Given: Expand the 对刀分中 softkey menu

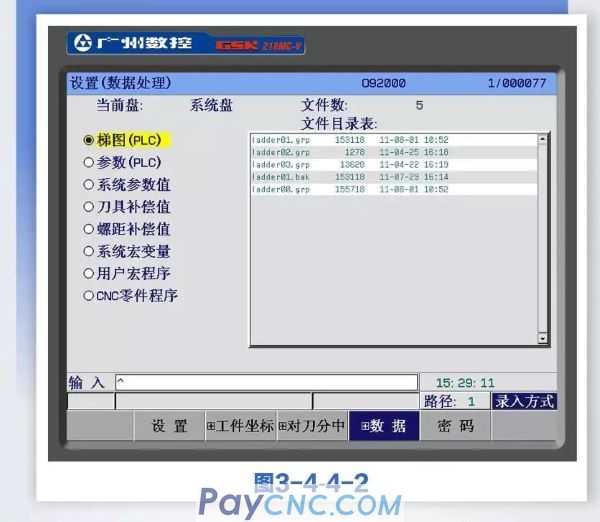Looking at the screenshot, I should [x=311, y=426].
